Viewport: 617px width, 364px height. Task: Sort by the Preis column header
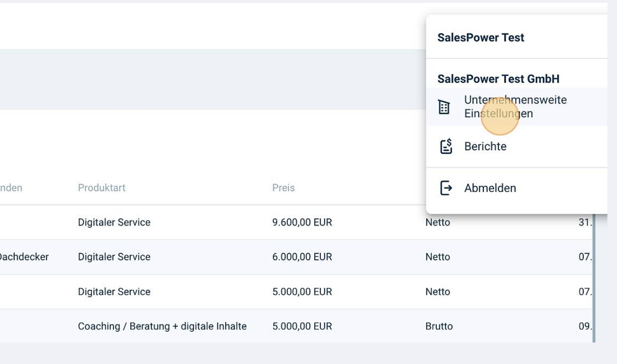click(284, 188)
